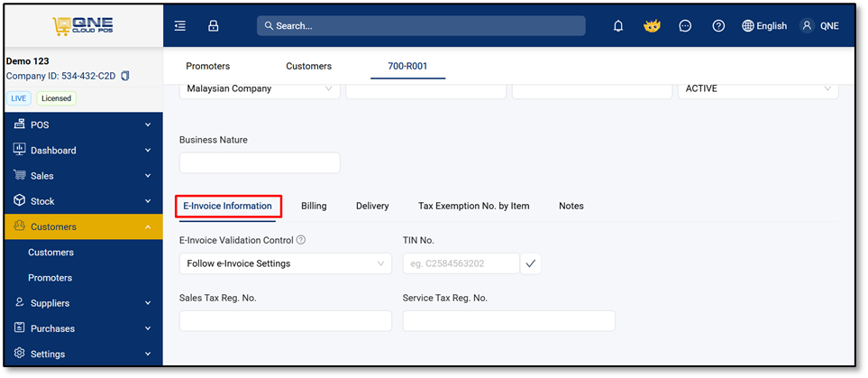This screenshot has width=868, height=378.
Task: Show E-Invoice Validation Control help tooltip
Action: click(x=300, y=240)
